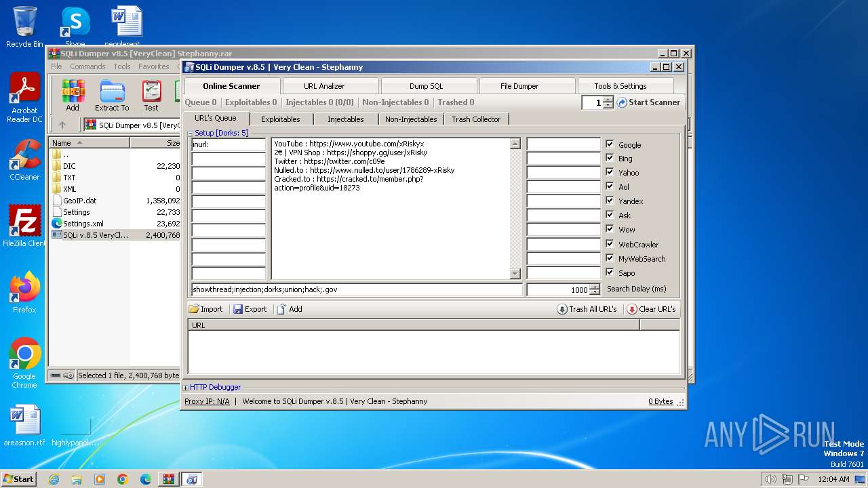The image size is (868, 488).
Task: Open WinRAR Commands menu
Action: (x=87, y=66)
